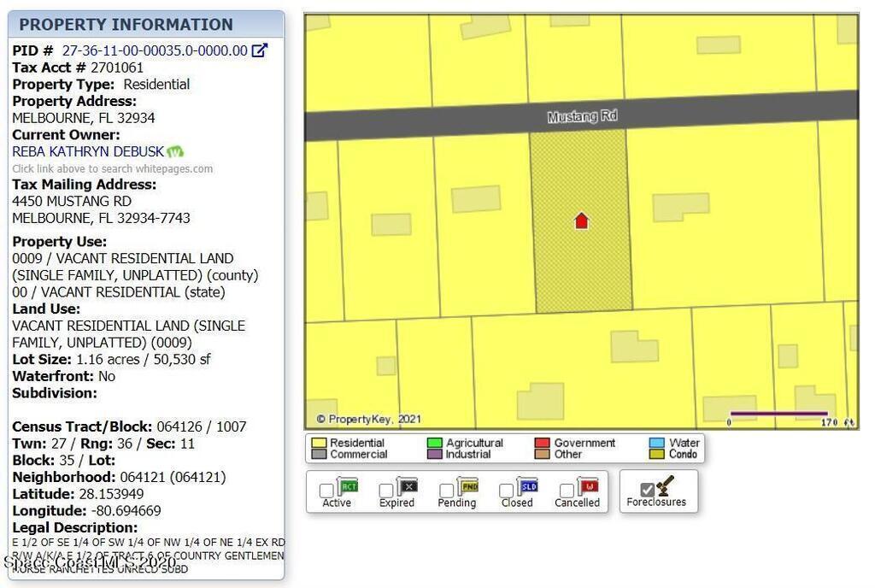875x588 pixels.
Task: Uncheck the Foreclosures checkbox
Action: click(647, 490)
